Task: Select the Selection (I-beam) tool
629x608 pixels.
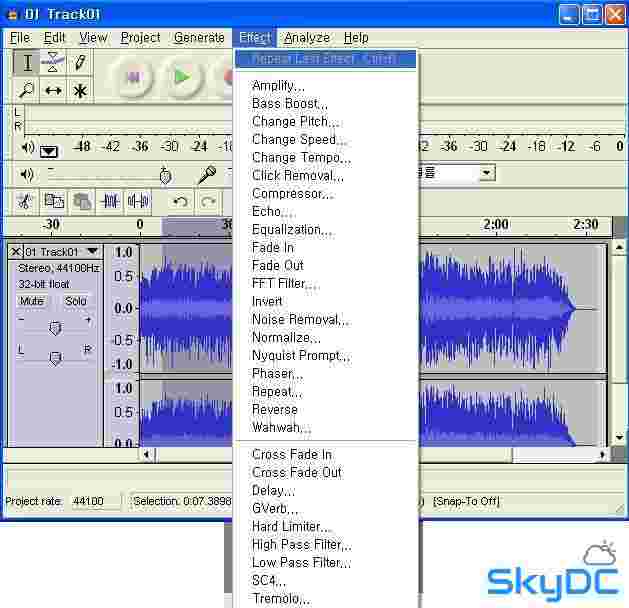Action: (x=27, y=63)
